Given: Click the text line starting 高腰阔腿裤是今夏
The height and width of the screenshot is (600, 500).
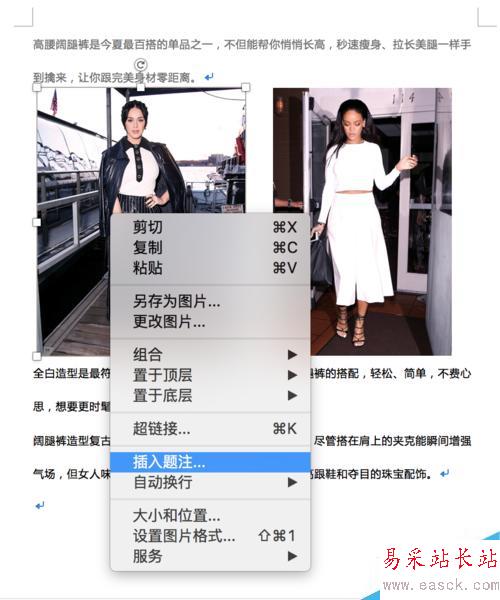Looking at the screenshot, I should coord(252,45).
